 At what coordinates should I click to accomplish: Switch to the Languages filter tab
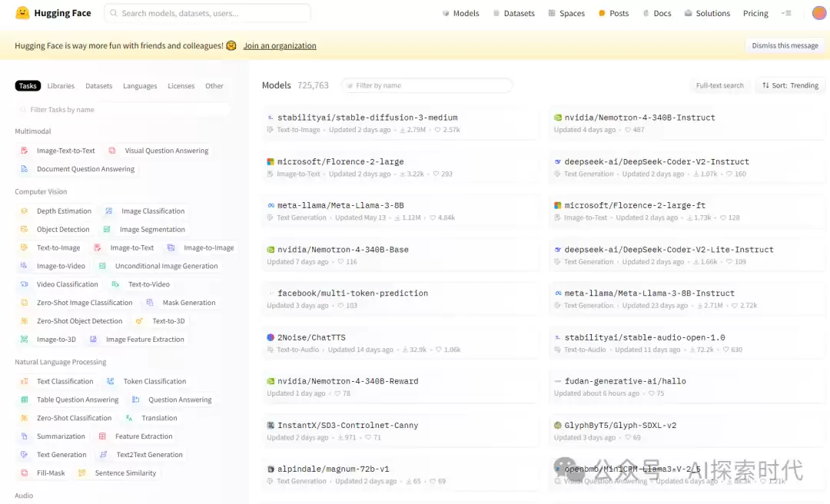pos(140,86)
